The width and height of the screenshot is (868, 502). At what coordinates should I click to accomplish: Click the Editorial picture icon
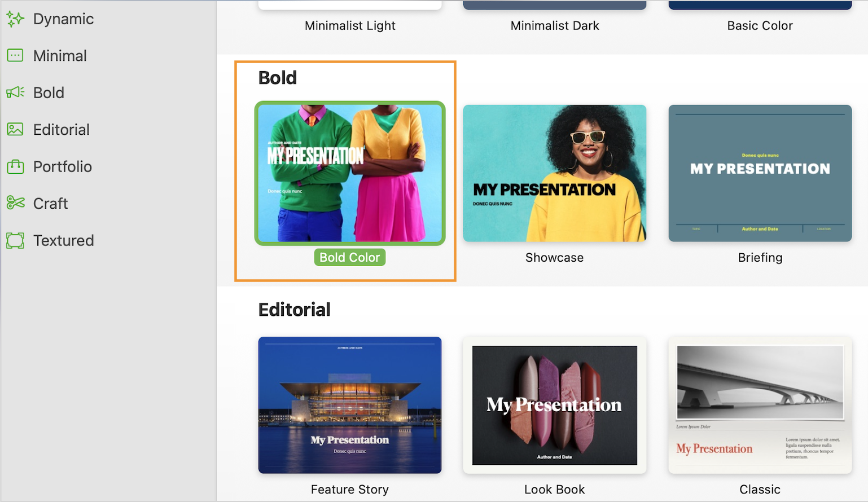(x=15, y=129)
